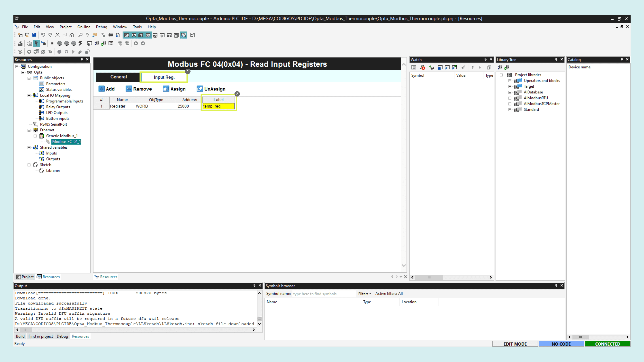Image resolution: width=644 pixels, height=362 pixels.
Task: Click UnAssign icon in register toolbar
Action: tap(199, 89)
